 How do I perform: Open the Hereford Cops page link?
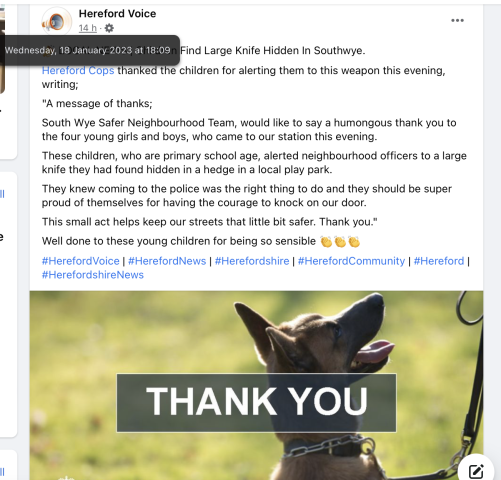pyautogui.click(x=78, y=70)
